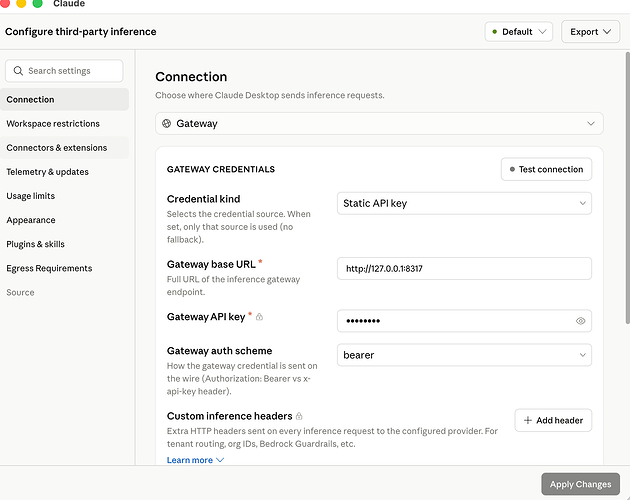Open the Default profile dropdown
The image size is (630, 500).
tap(519, 32)
